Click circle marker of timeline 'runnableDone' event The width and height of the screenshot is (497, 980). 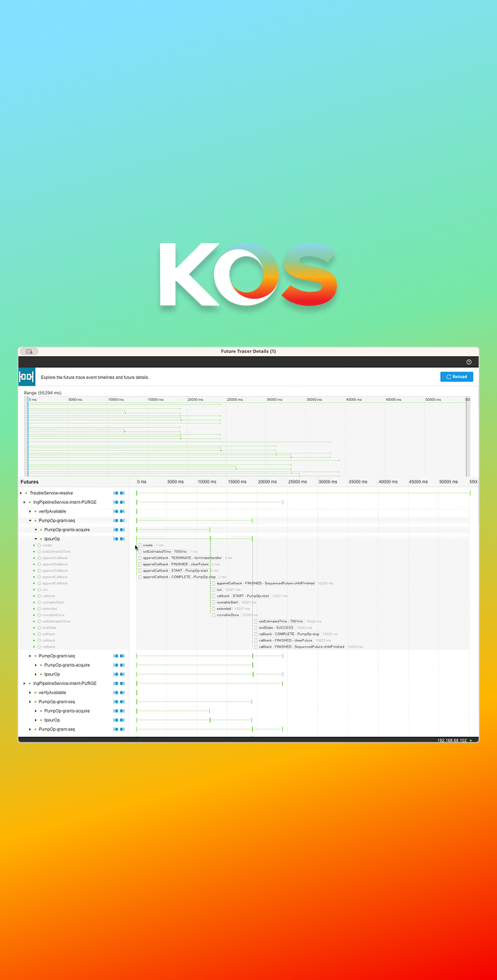click(214, 615)
